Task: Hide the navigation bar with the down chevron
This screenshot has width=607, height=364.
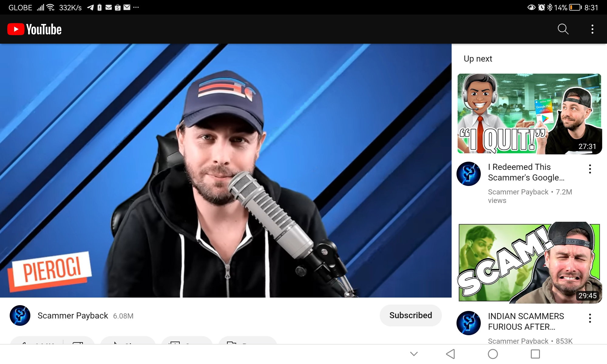Action: tap(414, 354)
